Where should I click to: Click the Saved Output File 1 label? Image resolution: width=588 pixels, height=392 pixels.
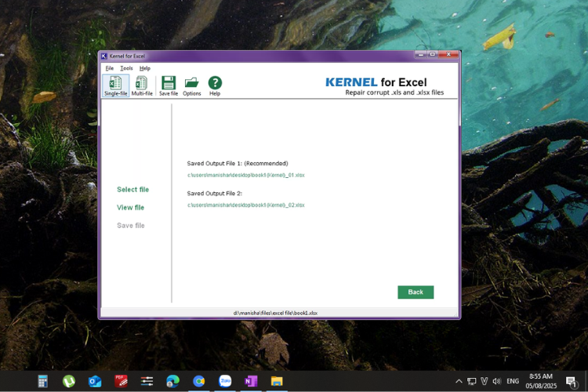238,164
